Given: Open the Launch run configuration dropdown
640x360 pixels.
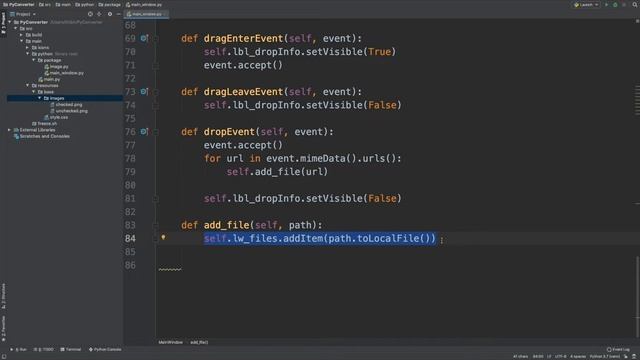Looking at the screenshot, I should coord(586,5).
